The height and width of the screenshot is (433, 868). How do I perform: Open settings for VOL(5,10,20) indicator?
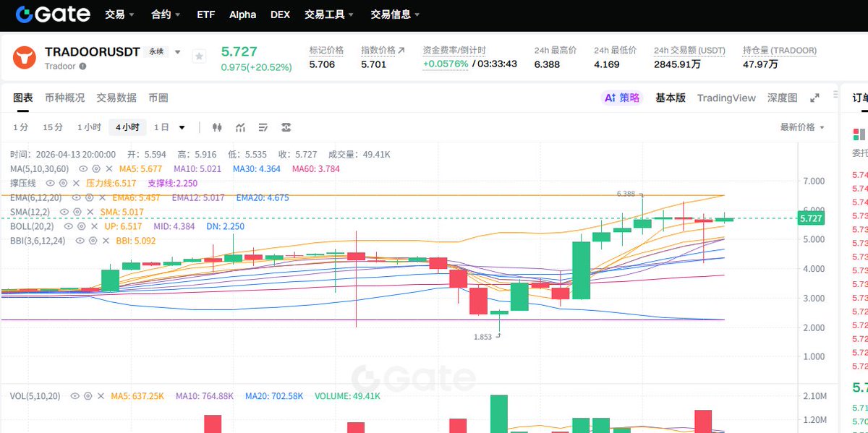point(87,396)
